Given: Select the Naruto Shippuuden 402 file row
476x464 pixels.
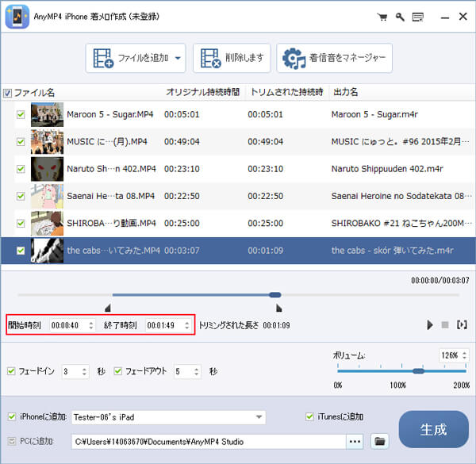Looking at the screenshot, I should (x=238, y=169).
